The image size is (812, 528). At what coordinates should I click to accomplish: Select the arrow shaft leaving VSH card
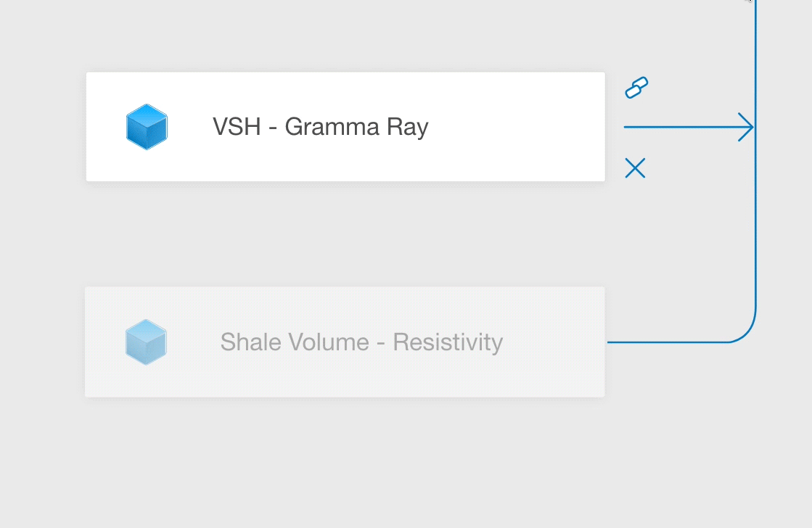(x=681, y=127)
